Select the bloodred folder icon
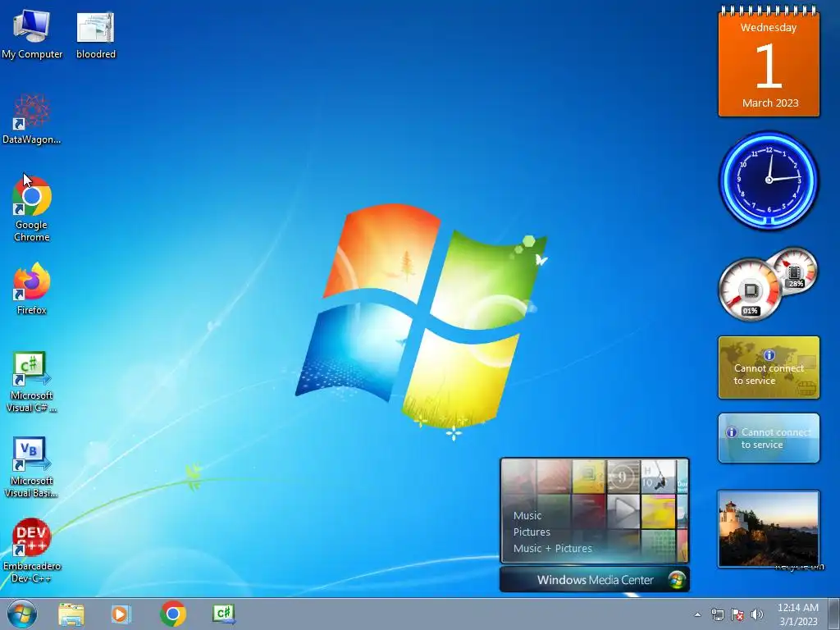The height and width of the screenshot is (630, 840). coord(96,33)
